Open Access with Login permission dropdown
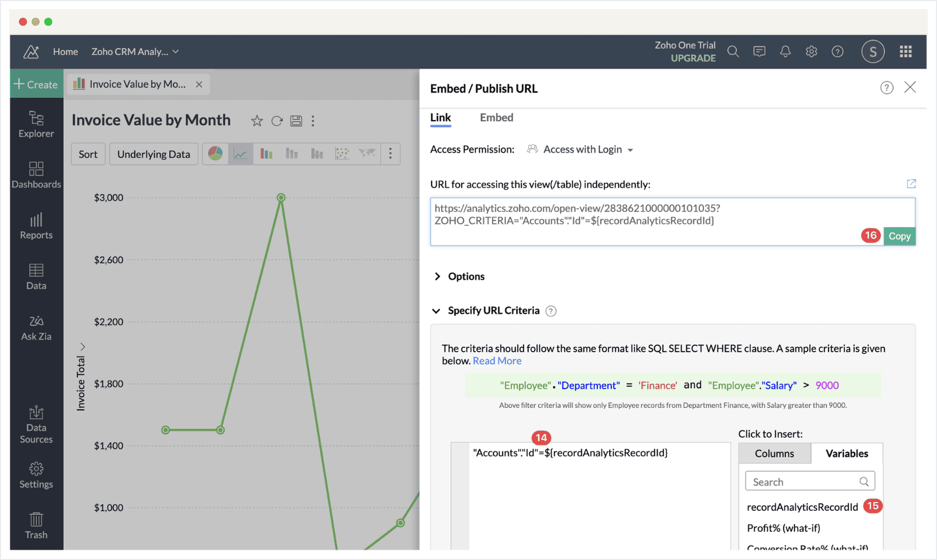937x560 pixels. tap(580, 150)
